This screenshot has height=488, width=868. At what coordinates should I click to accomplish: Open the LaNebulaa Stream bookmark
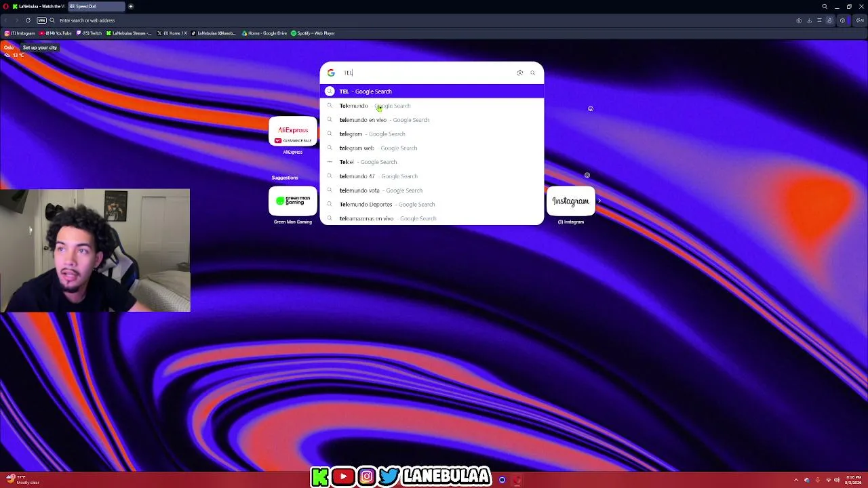point(130,33)
